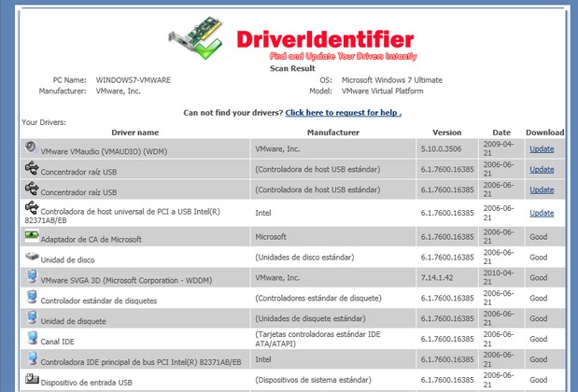Click Update for Intel 82371AB/EB USB controller
The width and height of the screenshot is (578, 392).
coord(542,213)
